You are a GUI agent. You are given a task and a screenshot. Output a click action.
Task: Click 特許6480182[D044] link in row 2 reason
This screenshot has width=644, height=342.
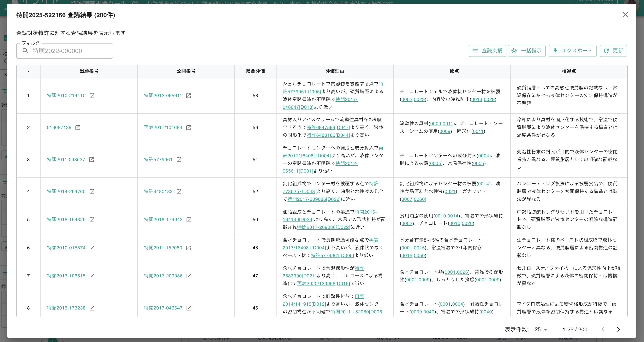[x=328, y=135]
